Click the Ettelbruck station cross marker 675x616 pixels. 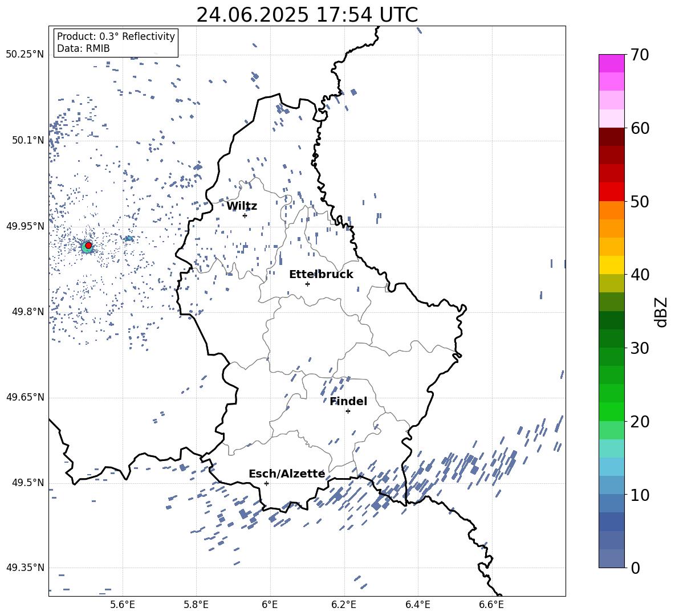point(307,284)
